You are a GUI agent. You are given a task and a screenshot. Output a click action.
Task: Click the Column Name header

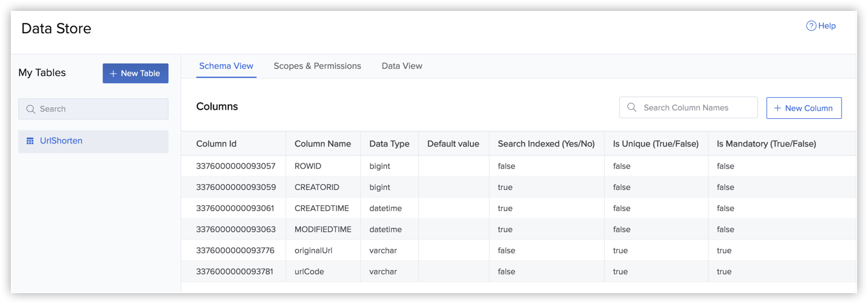pyautogui.click(x=322, y=144)
